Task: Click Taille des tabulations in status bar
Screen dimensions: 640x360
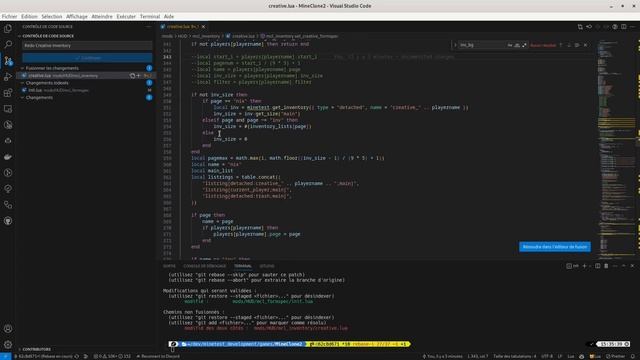Action: pos(514,356)
